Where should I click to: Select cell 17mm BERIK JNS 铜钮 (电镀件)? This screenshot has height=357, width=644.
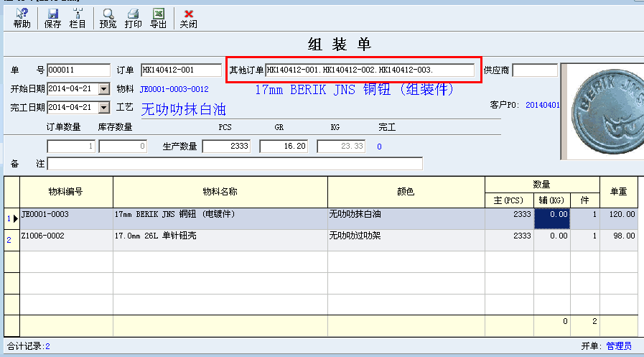point(220,219)
